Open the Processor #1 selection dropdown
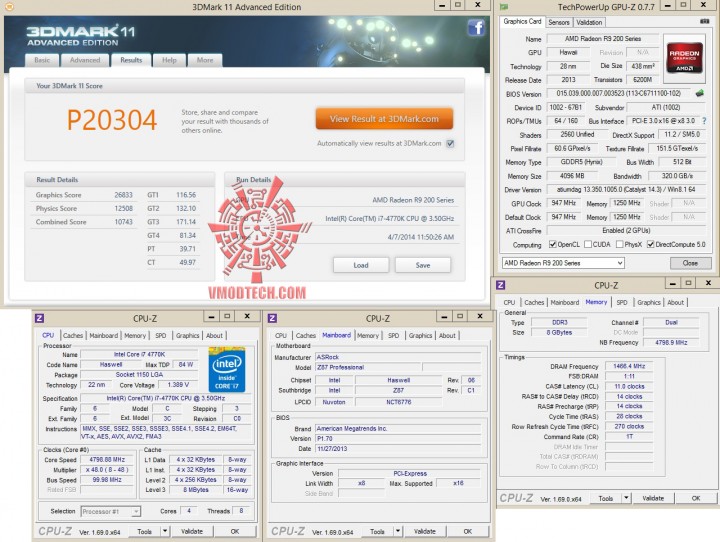 [x=111, y=511]
